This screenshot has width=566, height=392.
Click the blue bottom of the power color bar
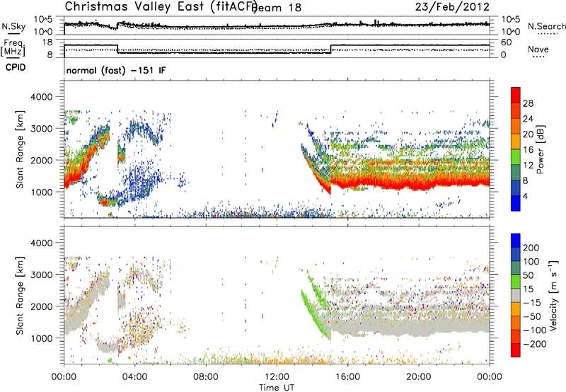[x=516, y=203]
